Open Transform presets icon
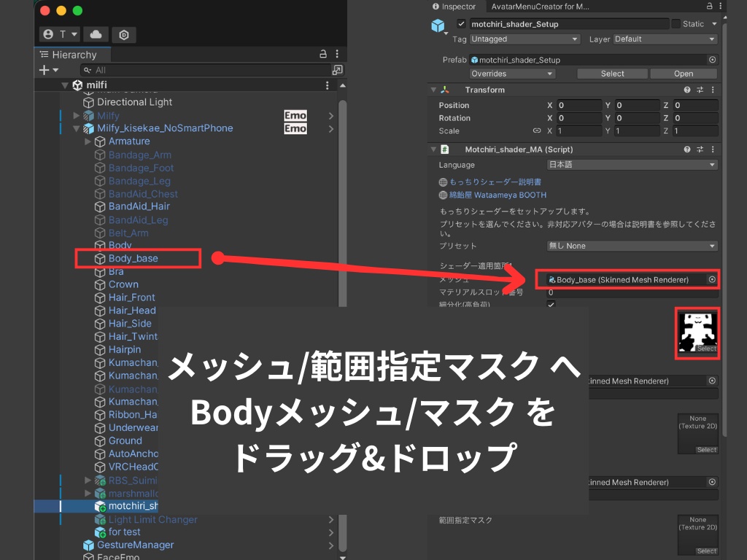747x560 pixels. click(x=700, y=90)
